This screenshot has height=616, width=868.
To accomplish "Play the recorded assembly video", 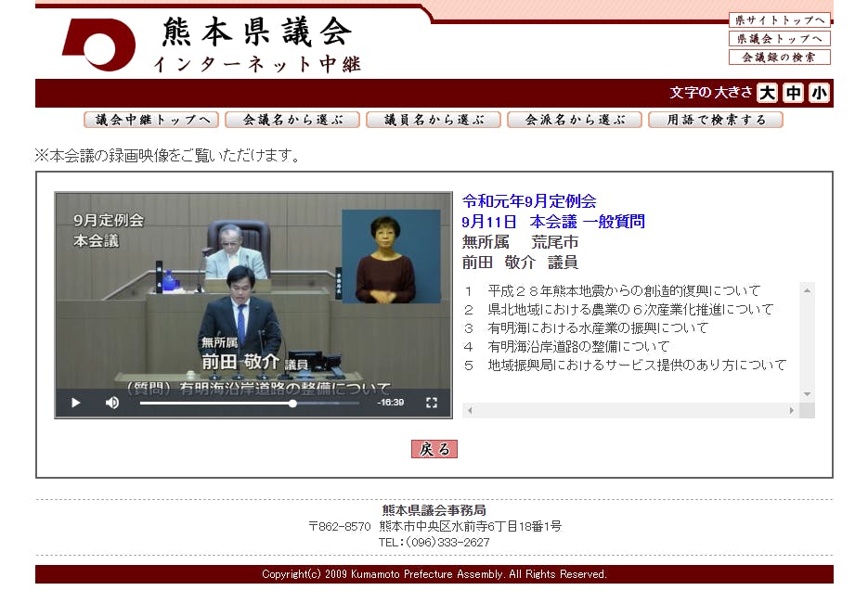I will [76, 403].
